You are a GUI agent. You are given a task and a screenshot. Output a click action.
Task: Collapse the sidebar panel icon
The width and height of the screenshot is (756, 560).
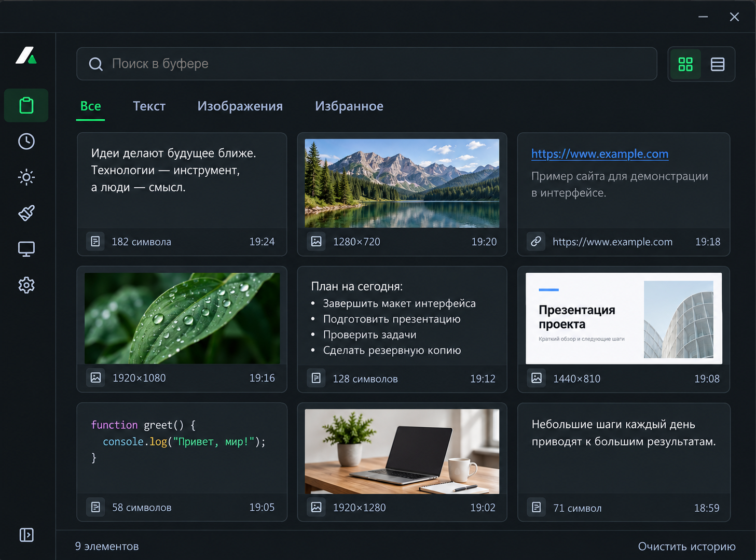point(26,535)
